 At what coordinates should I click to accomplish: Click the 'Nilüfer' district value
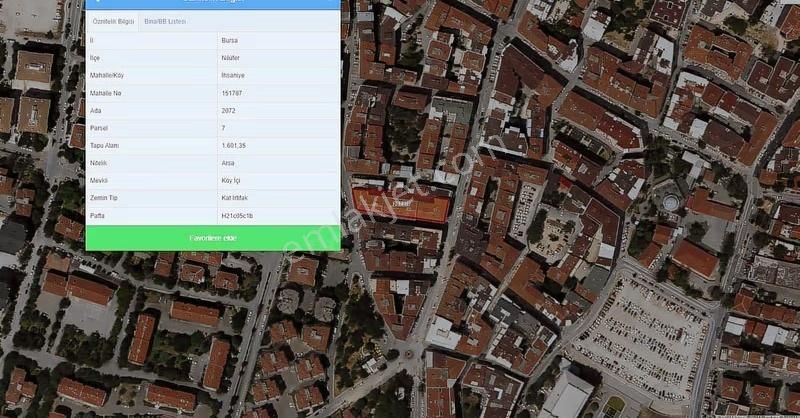click(230, 58)
